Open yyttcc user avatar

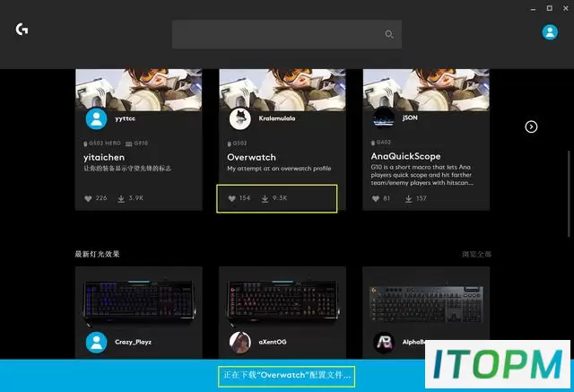point(96,118)
